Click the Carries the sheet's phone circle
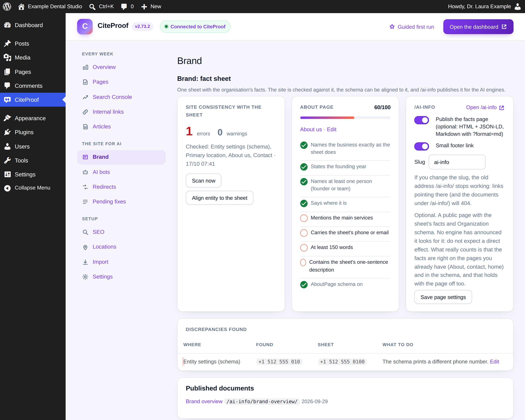This screenshot has height=420, width=525. coord(304,233)
